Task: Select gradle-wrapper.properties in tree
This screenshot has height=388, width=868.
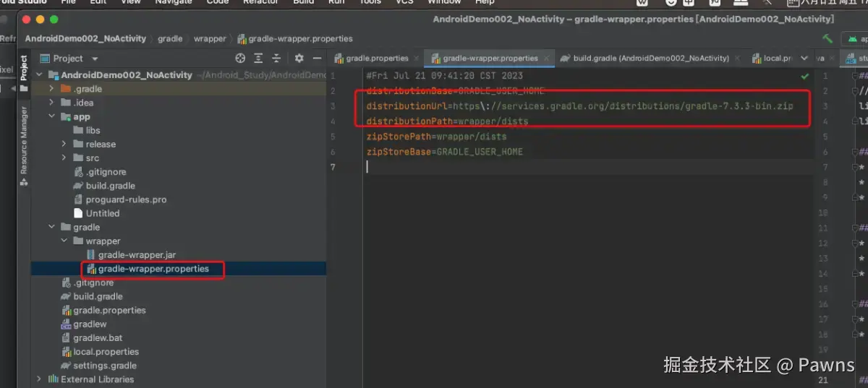Action: tap(148, 269)
